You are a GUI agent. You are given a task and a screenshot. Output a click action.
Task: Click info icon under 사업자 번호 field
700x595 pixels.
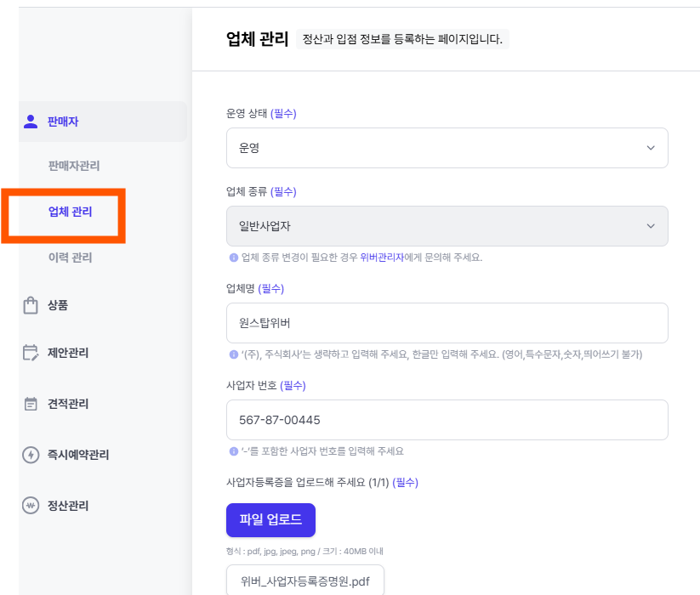[x=233, y=451]
